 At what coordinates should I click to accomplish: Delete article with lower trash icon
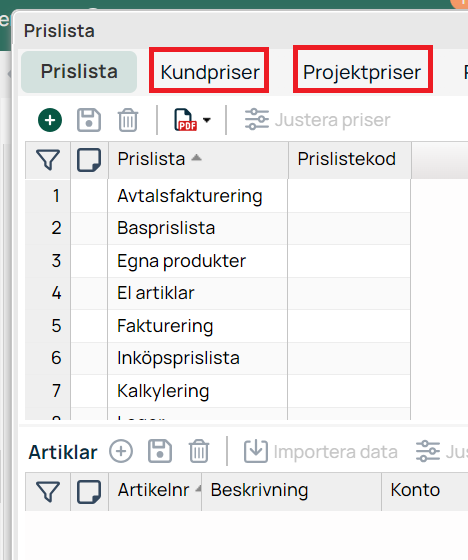point(199,451)
